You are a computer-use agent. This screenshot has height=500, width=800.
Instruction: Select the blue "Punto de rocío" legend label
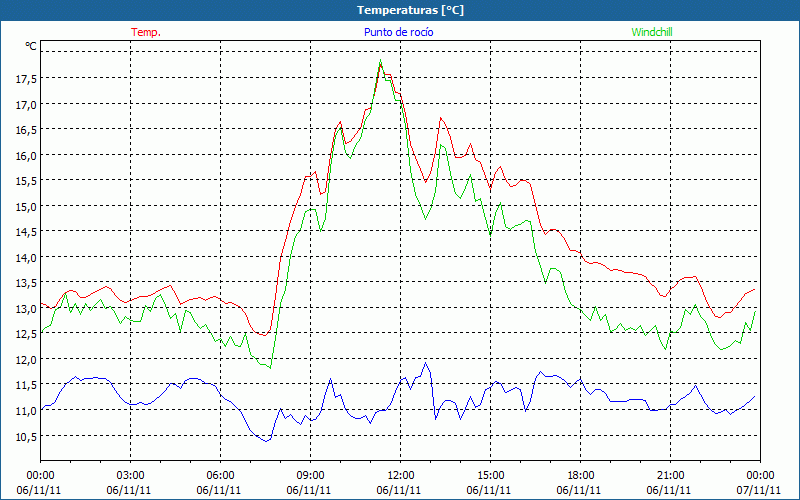tap(398, 32)
